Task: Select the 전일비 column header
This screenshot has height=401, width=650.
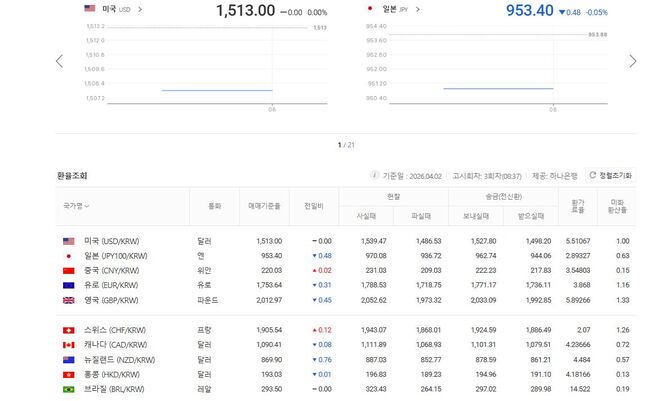Action: tap(315, 206)
